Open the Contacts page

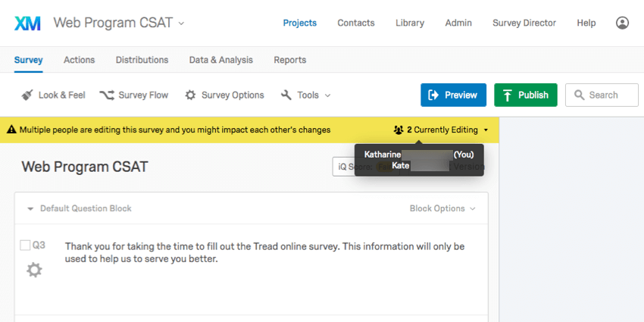coord(356,23)
